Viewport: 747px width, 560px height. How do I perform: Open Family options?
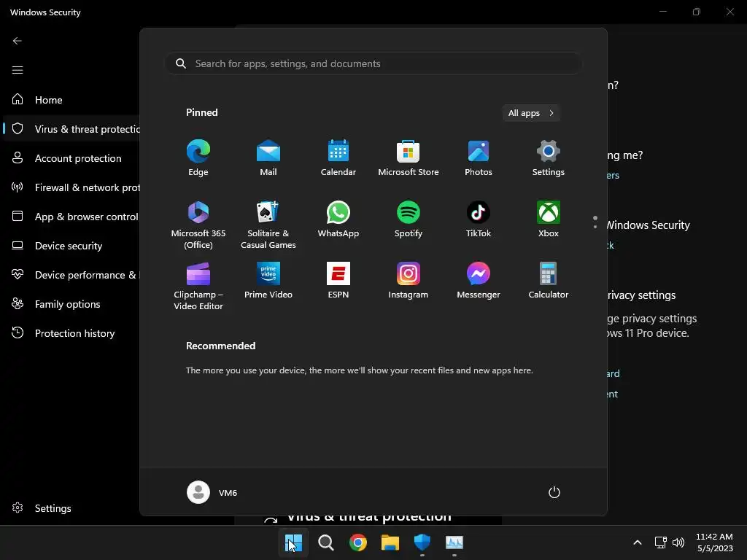71,304
